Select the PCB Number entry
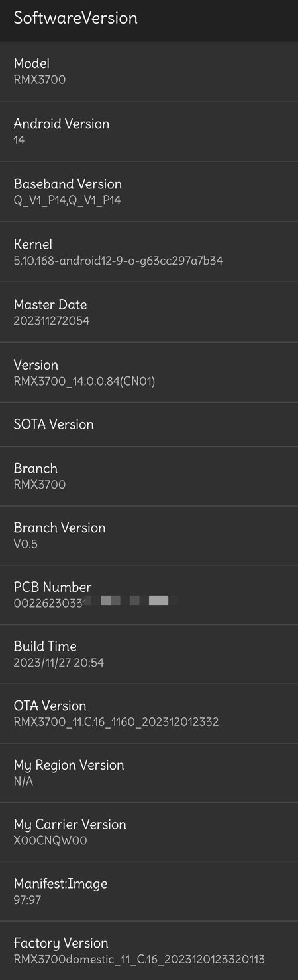Image resolution: width=298 pixels, height=980 pixels. point(149,595)
